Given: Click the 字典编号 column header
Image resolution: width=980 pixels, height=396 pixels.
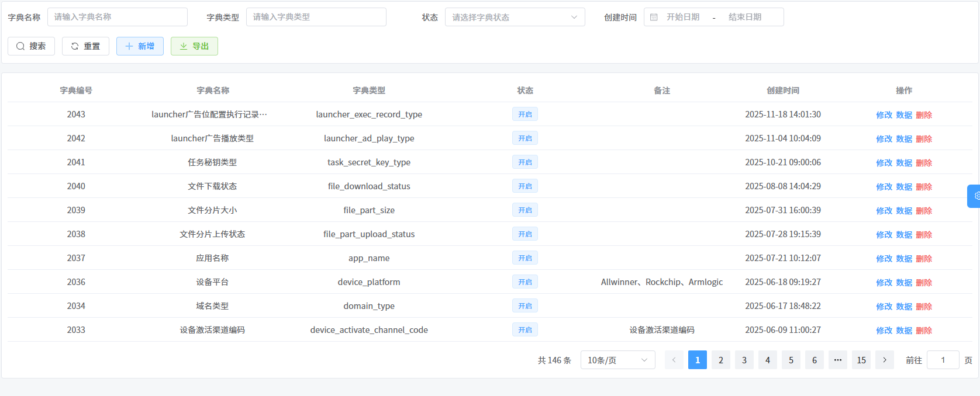Looking at the screenshot, I should [x=76, y=91].
